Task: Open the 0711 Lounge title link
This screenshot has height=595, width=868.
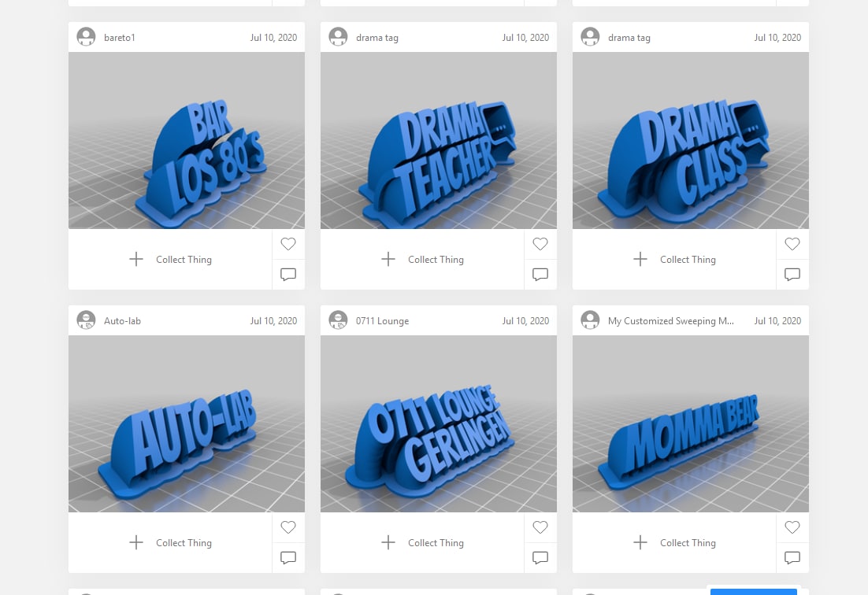Action: click(383, 321)
